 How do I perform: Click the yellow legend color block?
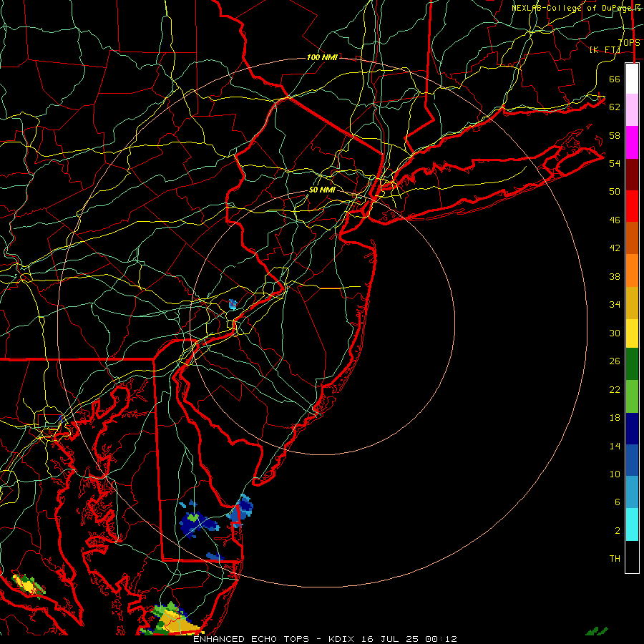632,333
